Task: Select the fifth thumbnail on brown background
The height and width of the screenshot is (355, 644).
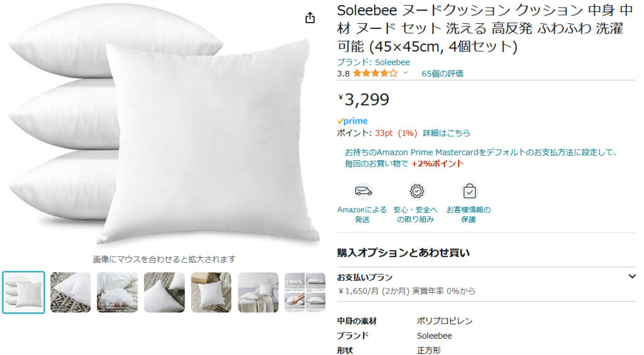Action: coord(211,292)
